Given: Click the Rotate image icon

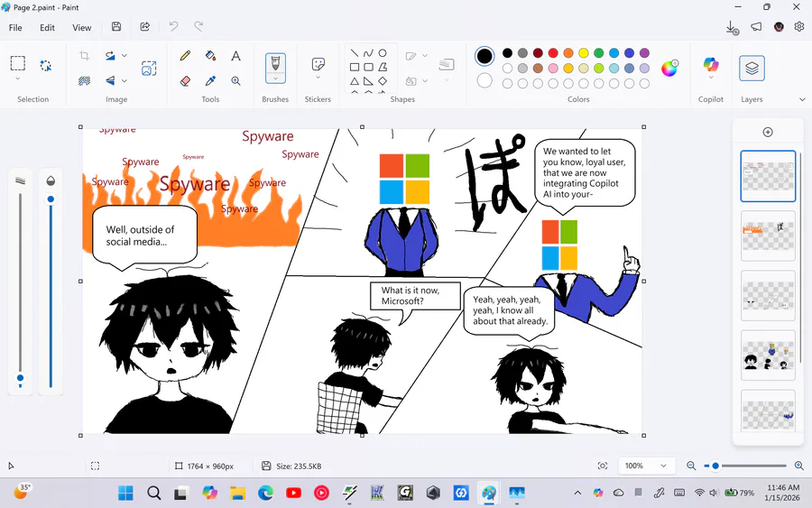Looking at the screenshot, I should point(110,55).
